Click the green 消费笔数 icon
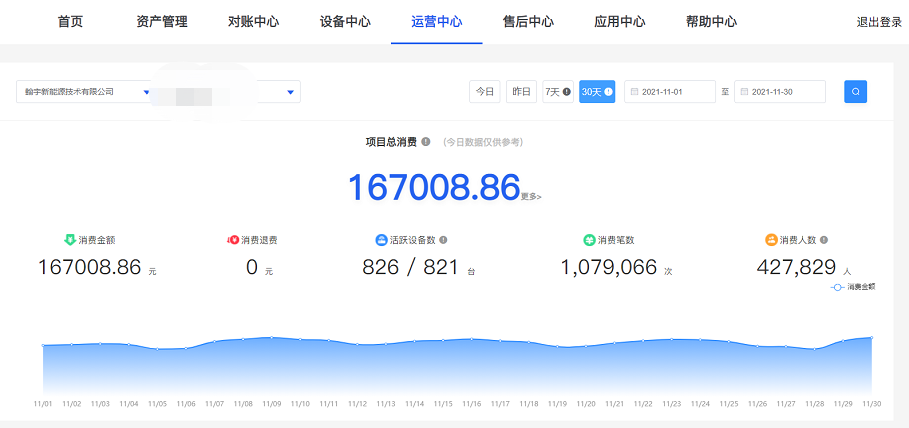Viewport: 909px width, 428px height. coord(589,240)
